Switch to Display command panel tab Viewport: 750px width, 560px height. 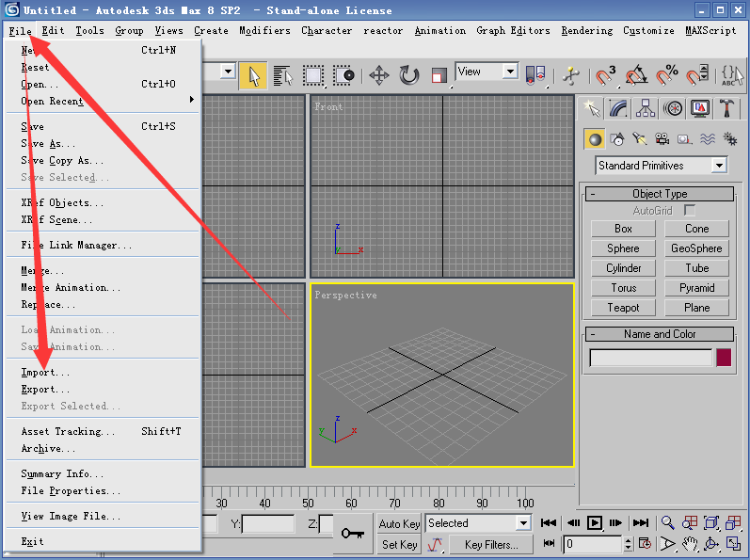tap(700, 108)
